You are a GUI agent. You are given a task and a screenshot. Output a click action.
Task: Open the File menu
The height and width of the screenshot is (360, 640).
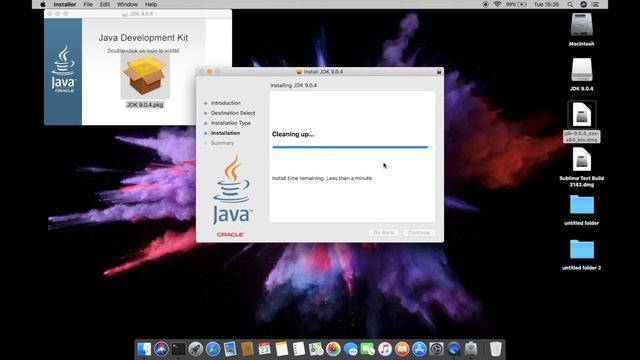click(88, 4)
